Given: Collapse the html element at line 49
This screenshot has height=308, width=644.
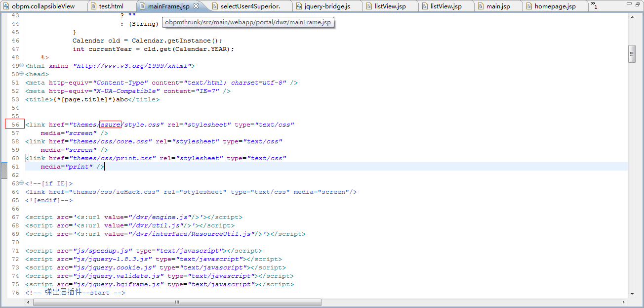Looking at the screenshot, I should click(21, 65).
